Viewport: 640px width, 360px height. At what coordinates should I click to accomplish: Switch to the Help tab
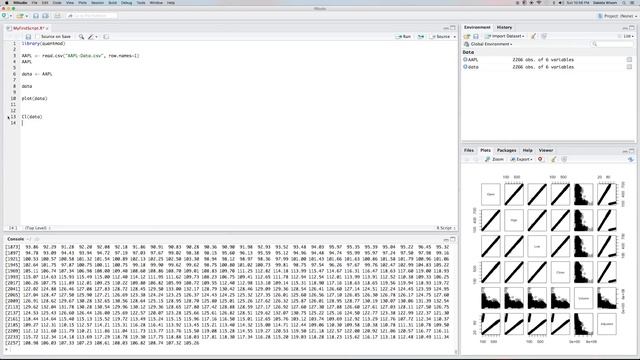coord(527,150)
